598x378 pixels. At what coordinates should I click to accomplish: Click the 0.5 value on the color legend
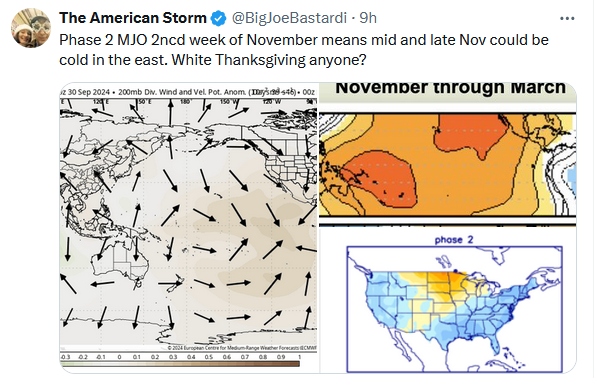(209, 357)
